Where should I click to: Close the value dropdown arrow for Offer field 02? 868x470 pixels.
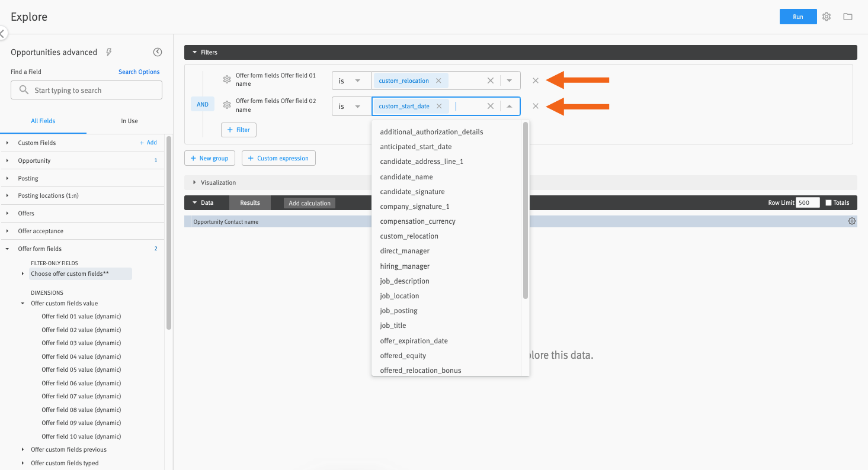tap(510, 107)
